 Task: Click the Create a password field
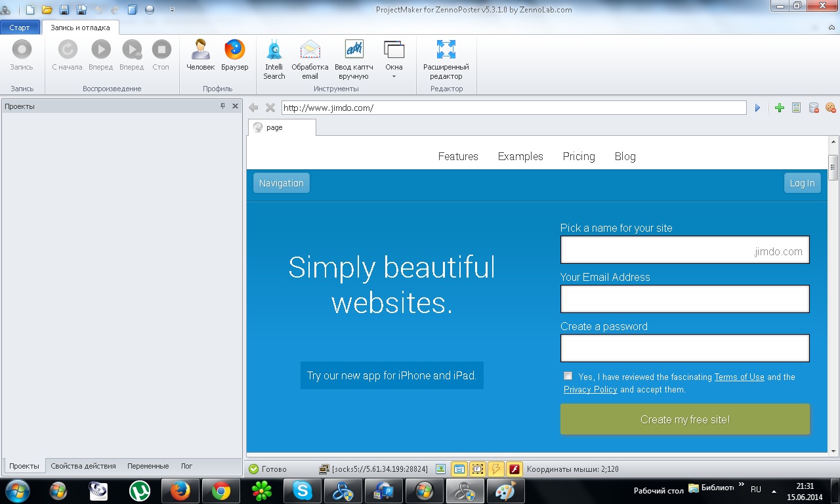coord(685,348)
